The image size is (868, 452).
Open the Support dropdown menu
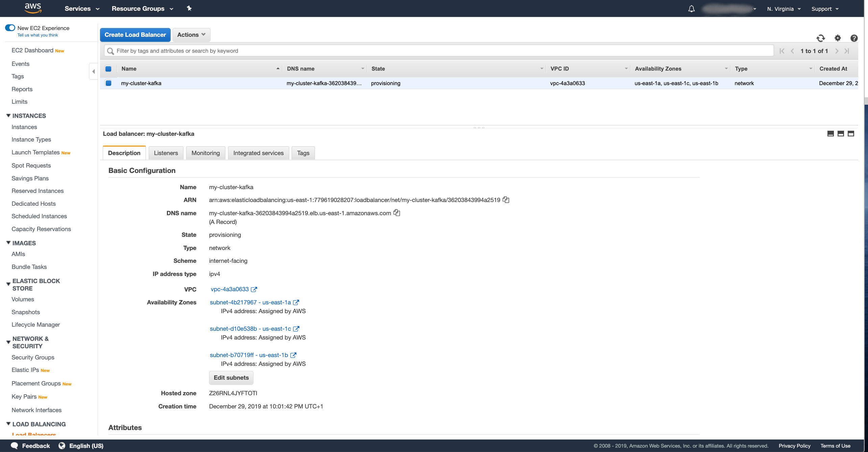click(x=825, y=9)
